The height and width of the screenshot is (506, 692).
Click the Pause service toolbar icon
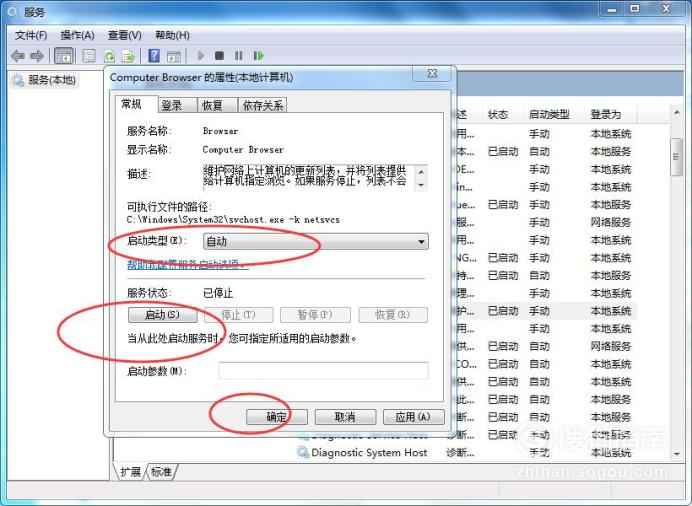(239, 56)
